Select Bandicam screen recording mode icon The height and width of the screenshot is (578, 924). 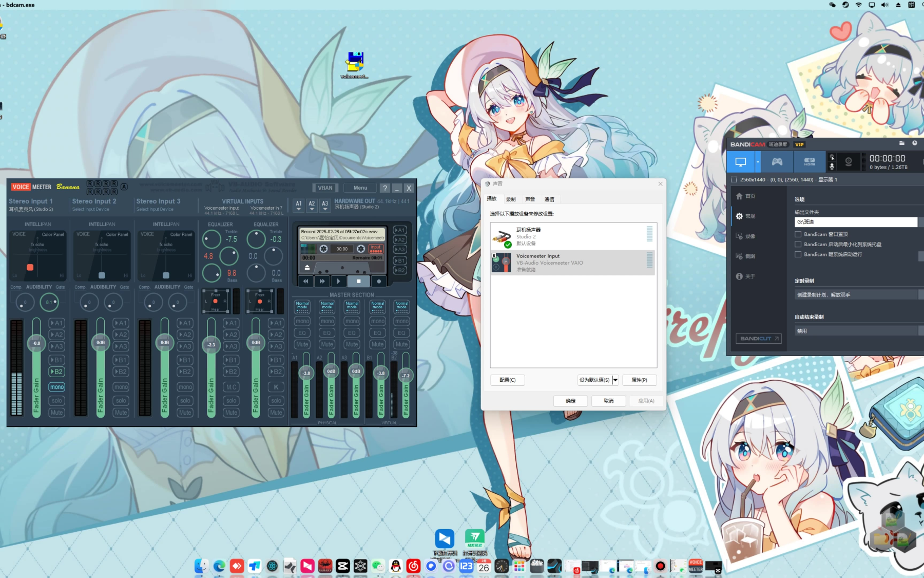point(740,162)
